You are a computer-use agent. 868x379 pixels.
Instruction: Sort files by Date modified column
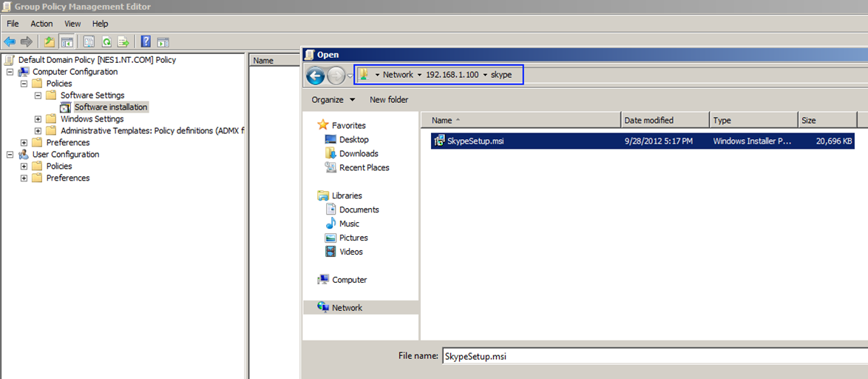pos(665,120)
